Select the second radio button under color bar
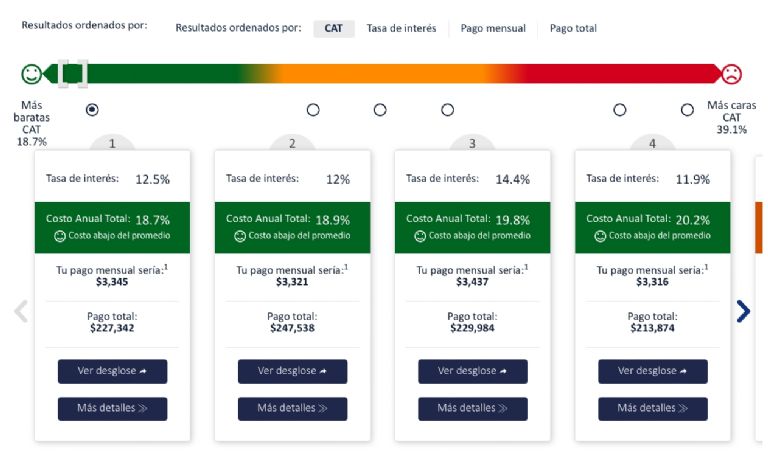The width and height of the screenshot is (768, 467). [x=313, y=110]
